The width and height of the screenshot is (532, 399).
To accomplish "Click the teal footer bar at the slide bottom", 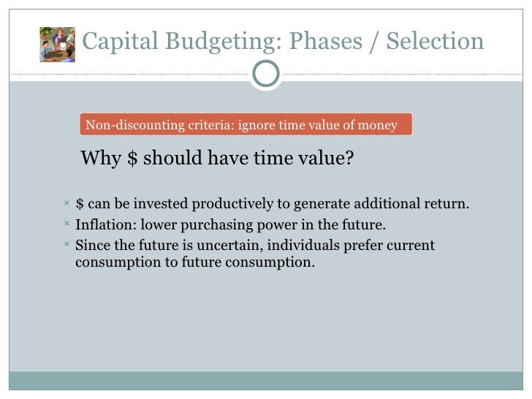I will click(266, 381).
